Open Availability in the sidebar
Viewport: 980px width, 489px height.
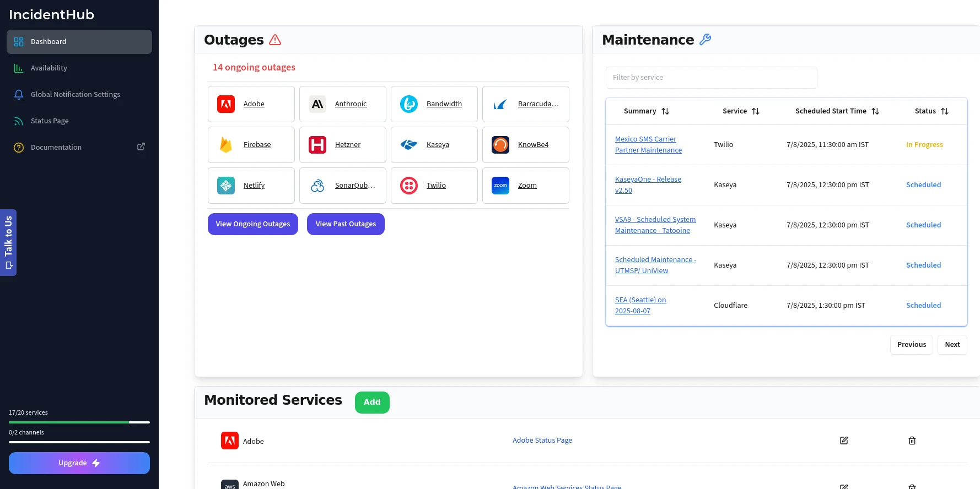49,68
